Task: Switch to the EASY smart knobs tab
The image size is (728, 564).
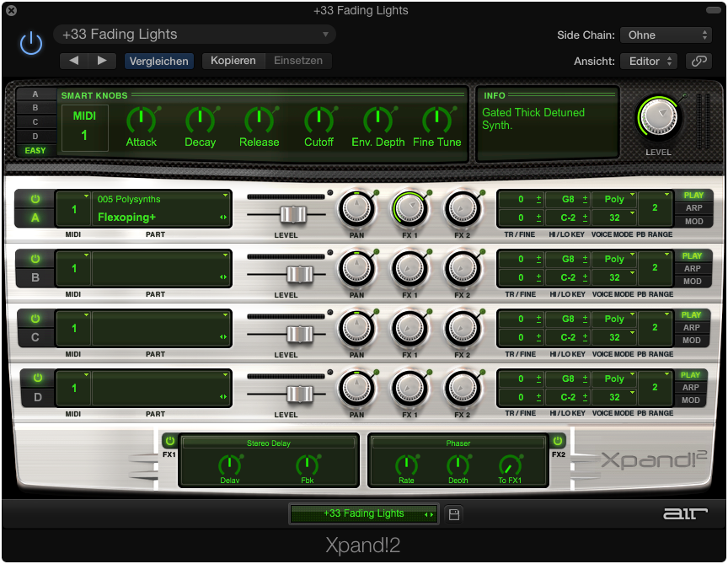Action: tap(35, 150)
